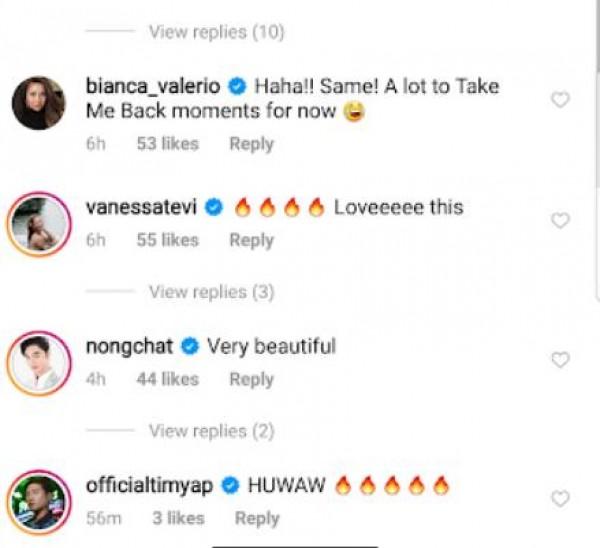Image resolution: width=600 pixels, height=548 pixels.
Task: View nongchat's profile avatar
Action: (39, 363)
